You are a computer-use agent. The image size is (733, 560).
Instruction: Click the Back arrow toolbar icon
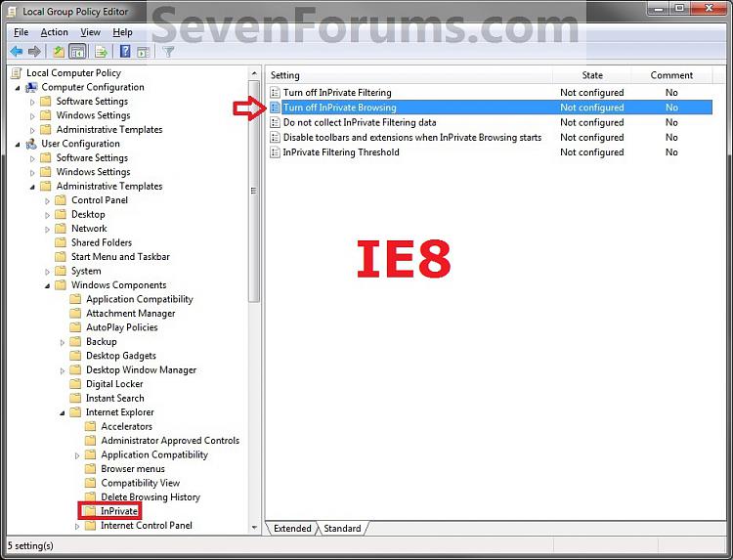tap(17, 52)
